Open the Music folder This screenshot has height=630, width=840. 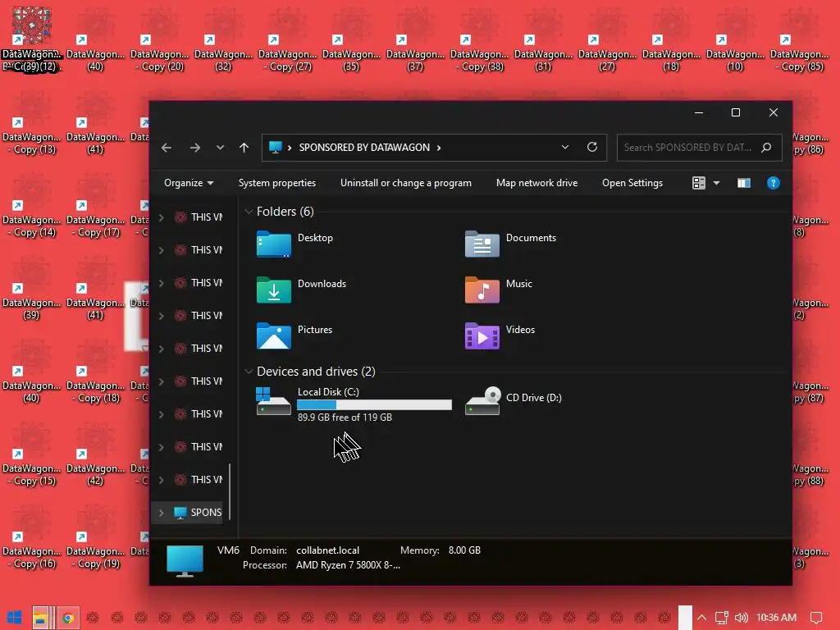pos(499,290)
